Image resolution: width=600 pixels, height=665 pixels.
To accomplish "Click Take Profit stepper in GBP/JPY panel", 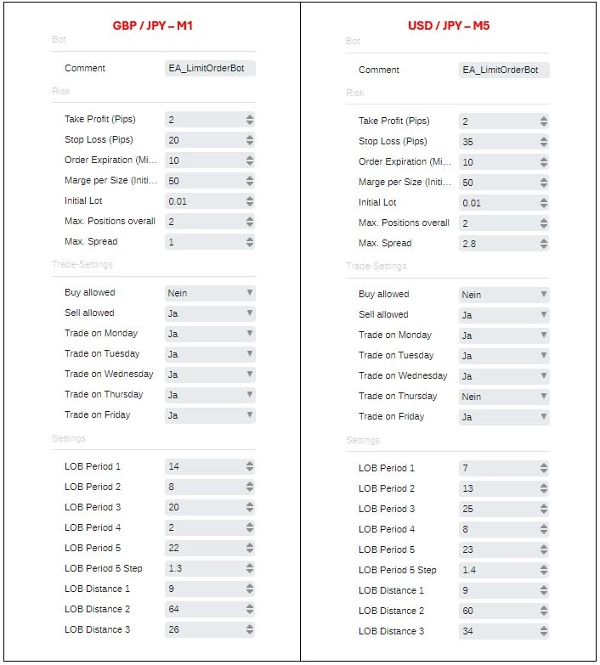I will [249, 120].
